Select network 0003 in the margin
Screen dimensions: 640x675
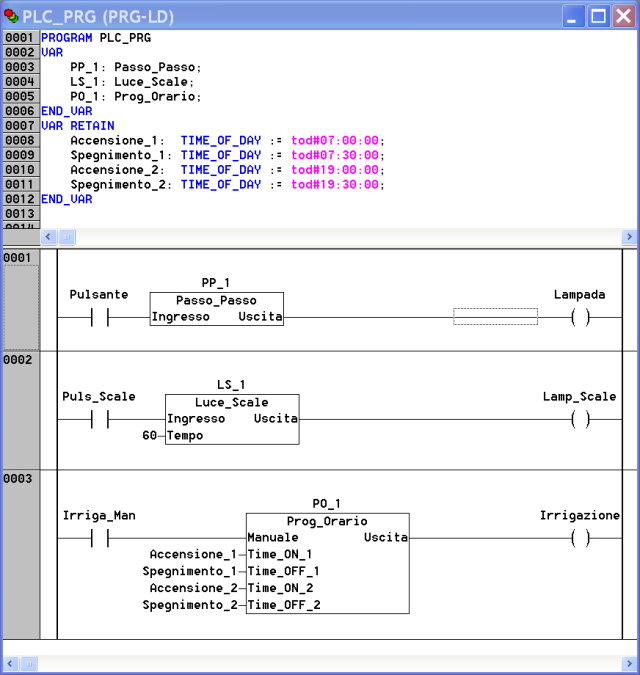(19, 479)
